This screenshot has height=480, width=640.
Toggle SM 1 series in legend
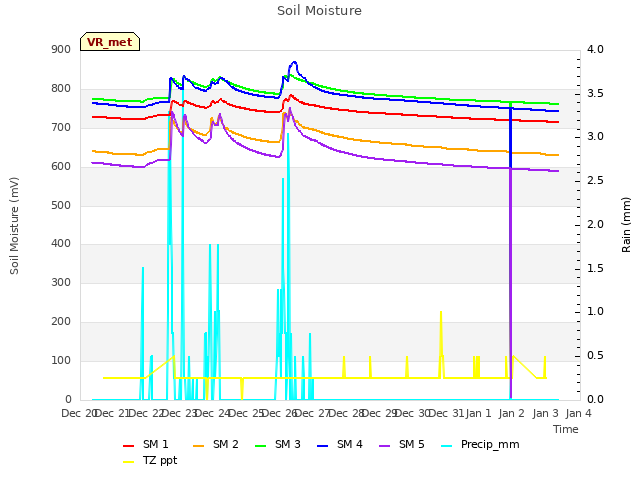146,444
